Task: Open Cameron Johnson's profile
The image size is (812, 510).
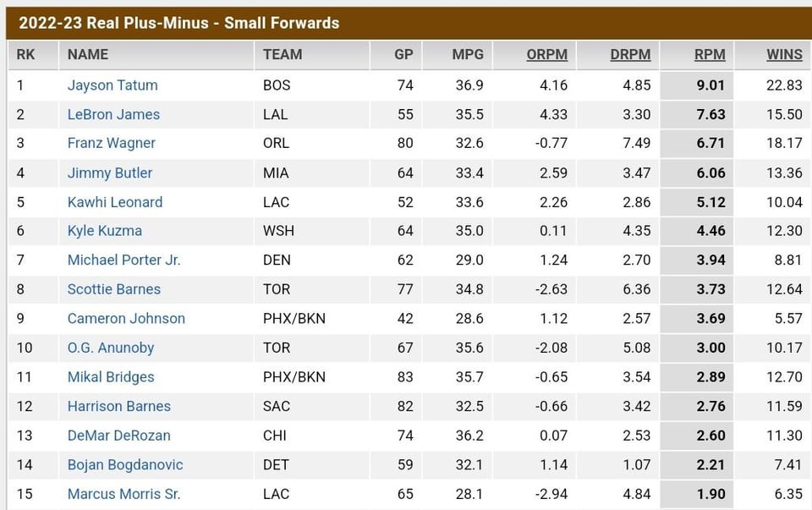Action: click(x=126, y=319)
